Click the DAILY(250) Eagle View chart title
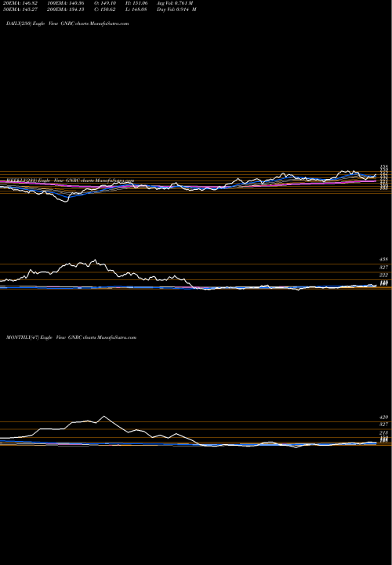 point(67,24)
